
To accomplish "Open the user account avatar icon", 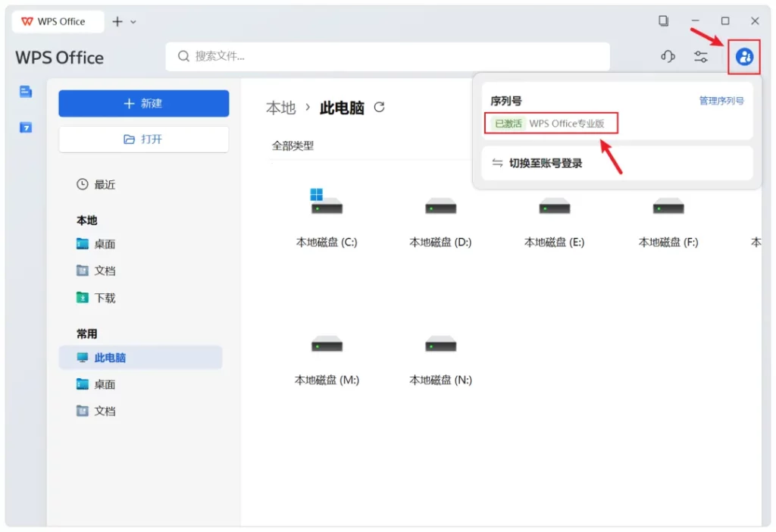I will click(x=744, y=57).
